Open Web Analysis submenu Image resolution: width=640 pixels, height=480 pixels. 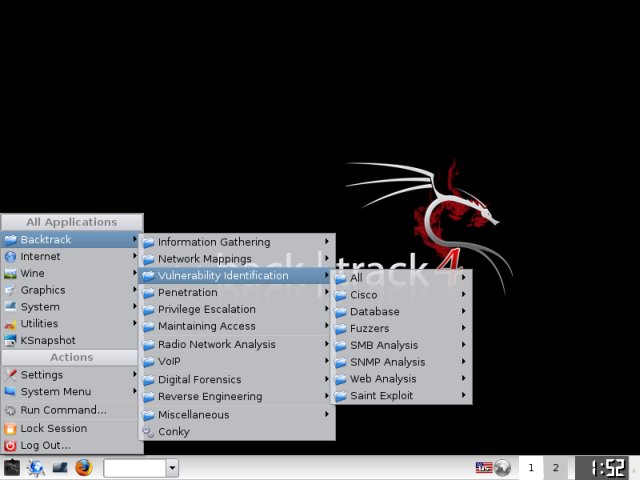401,379
